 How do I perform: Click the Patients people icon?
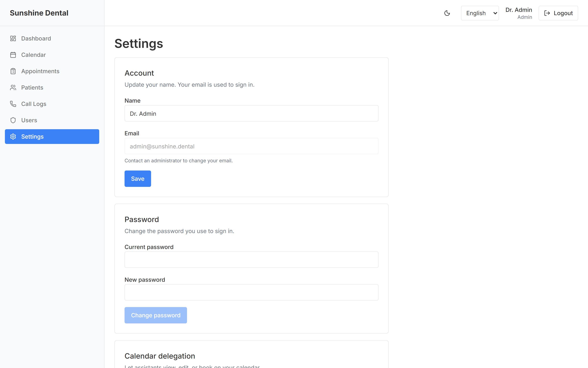pos(13,88)
